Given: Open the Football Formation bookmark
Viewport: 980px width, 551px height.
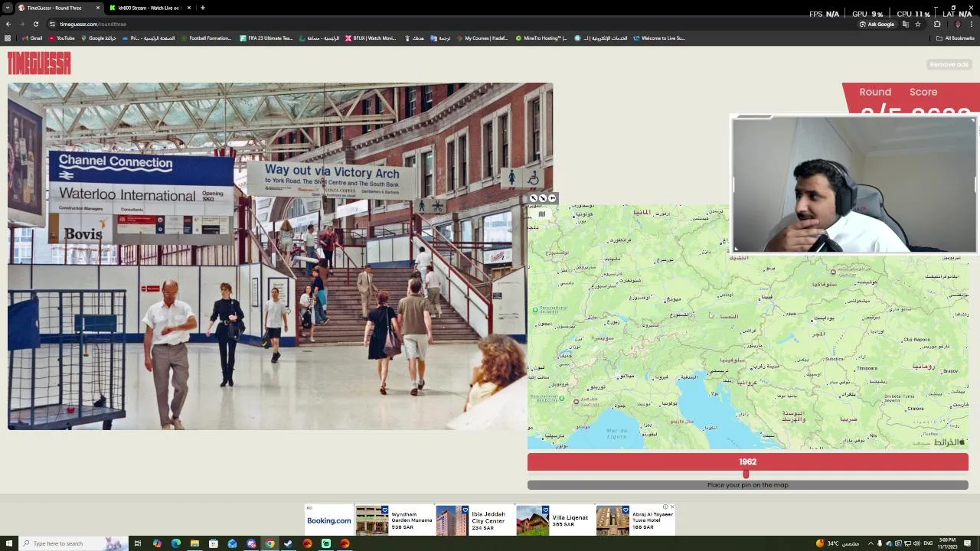Looking at the screenshot, I should click(x=206, y=37).
